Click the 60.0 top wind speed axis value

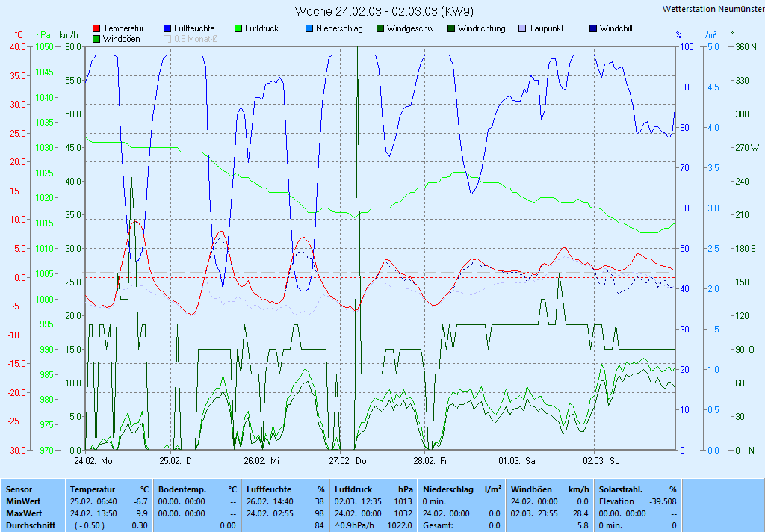[x=73, y=47]
